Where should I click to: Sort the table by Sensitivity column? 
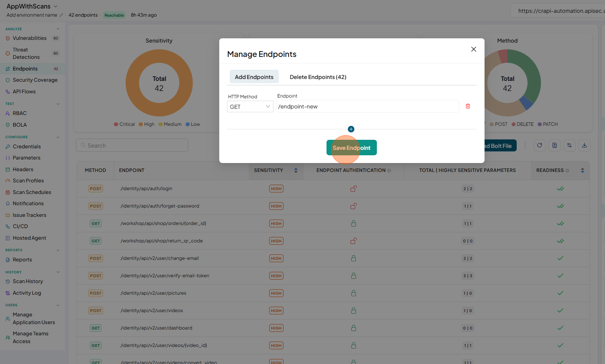pos(296,170)
